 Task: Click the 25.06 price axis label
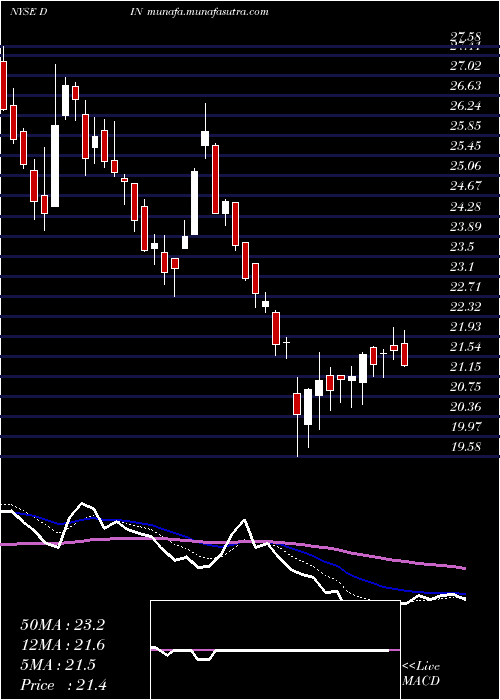click(x=466, y=166)
